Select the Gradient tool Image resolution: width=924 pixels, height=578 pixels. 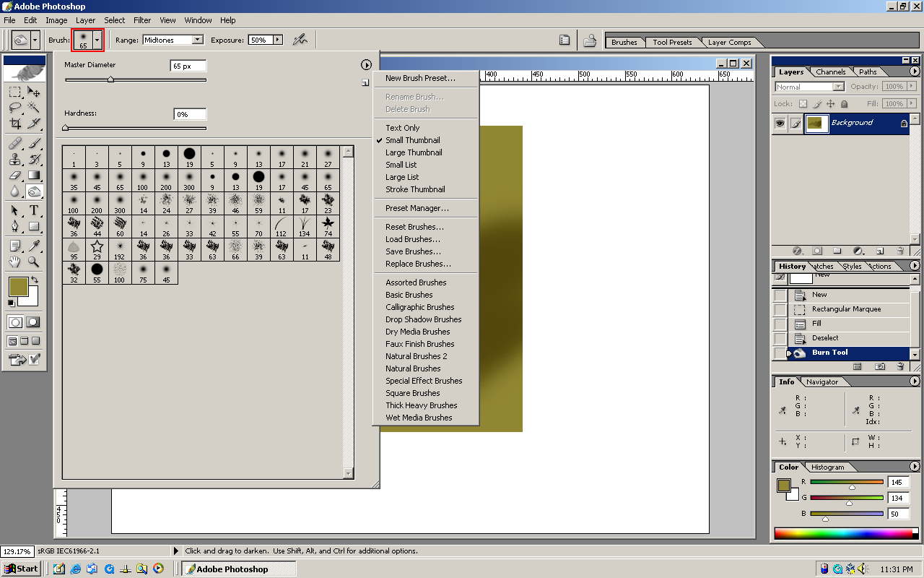[x=34, y=175]
